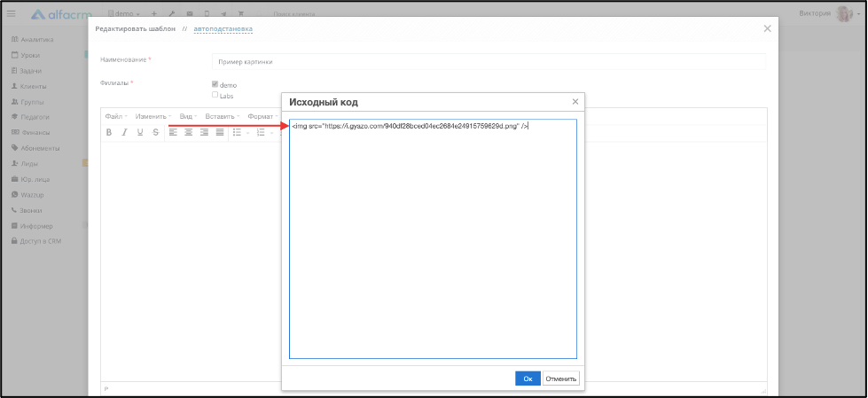Go to Лиды section
Image resolution: width=868 pixels, height=398 pixels.
[25, 164]
